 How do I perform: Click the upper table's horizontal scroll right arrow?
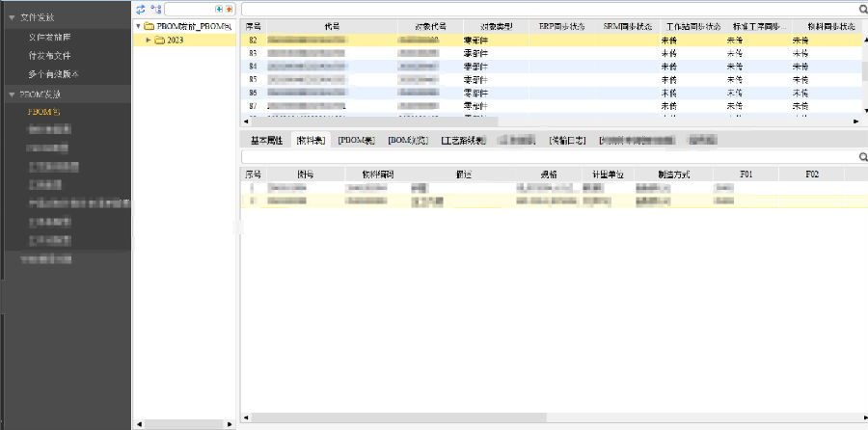point(855,121)
